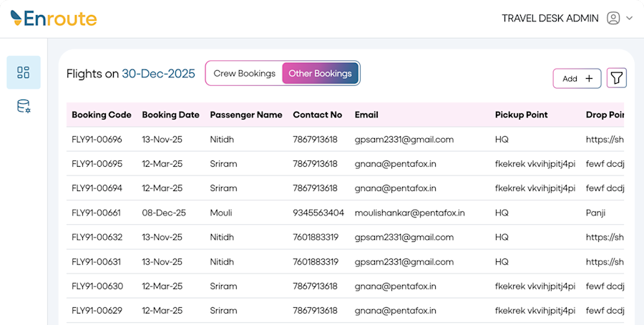Click gnana@pentafox.in in FLY91-00694 row
Viewport: 644px width, 325px height.
(396, 188)
